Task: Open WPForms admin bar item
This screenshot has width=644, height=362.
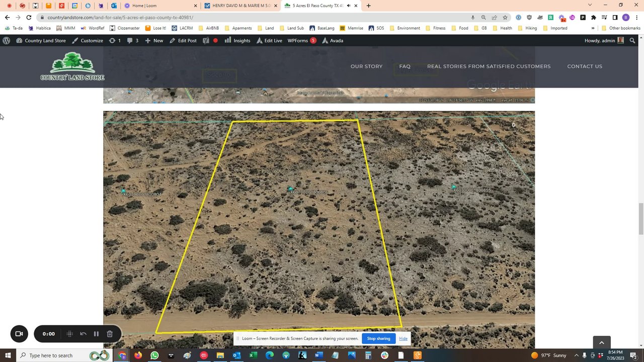Action: point(302,41)
